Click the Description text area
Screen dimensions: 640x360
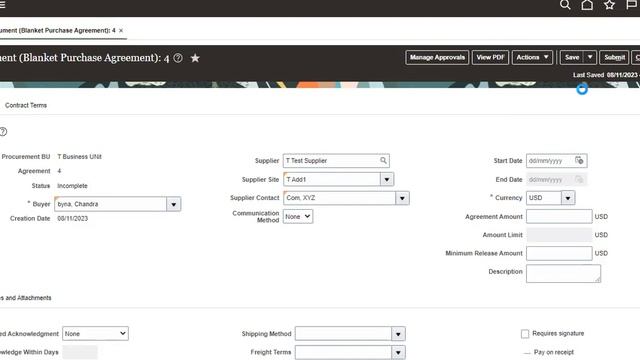pyautogui.click(x=563, y=273)
